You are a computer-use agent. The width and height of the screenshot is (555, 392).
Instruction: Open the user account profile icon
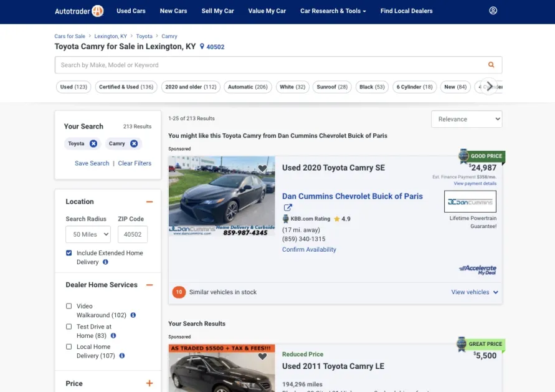click(493, 11)
